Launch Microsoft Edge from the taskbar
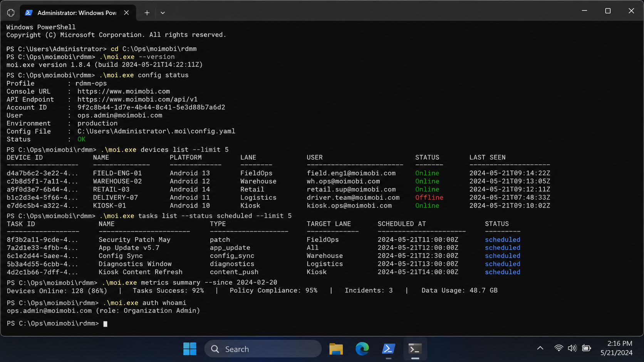Screen dimensions: 644x362 tap(362, 349)
